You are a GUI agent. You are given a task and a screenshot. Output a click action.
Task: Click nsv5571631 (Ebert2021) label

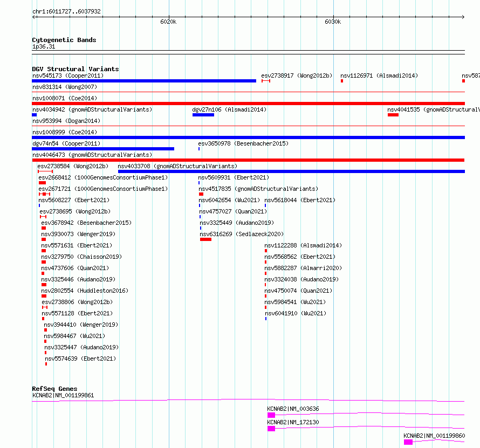click(77, 245)
